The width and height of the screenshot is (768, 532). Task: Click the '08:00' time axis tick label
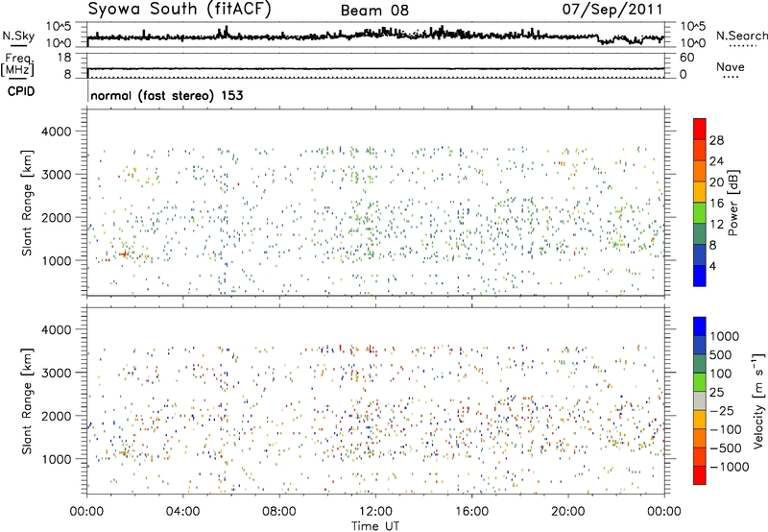279,512
